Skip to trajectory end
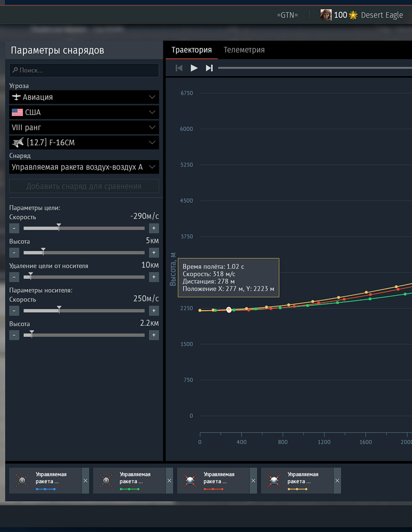The image size is (412, 532). pyautogui.click(x=209, y=68)
